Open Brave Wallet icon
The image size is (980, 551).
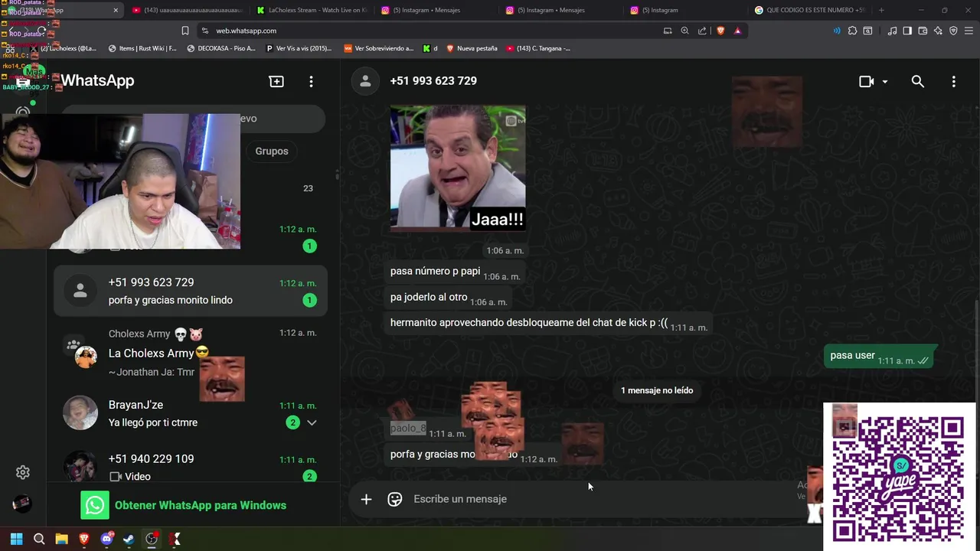pos(923,31)
